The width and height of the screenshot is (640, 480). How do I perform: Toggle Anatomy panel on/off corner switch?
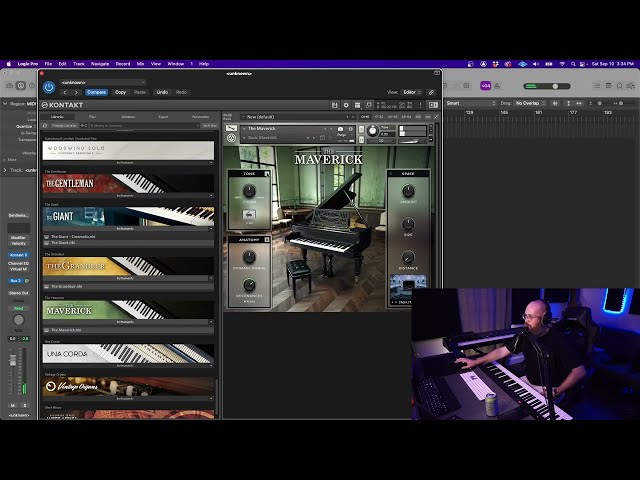(x=267, y=240)
